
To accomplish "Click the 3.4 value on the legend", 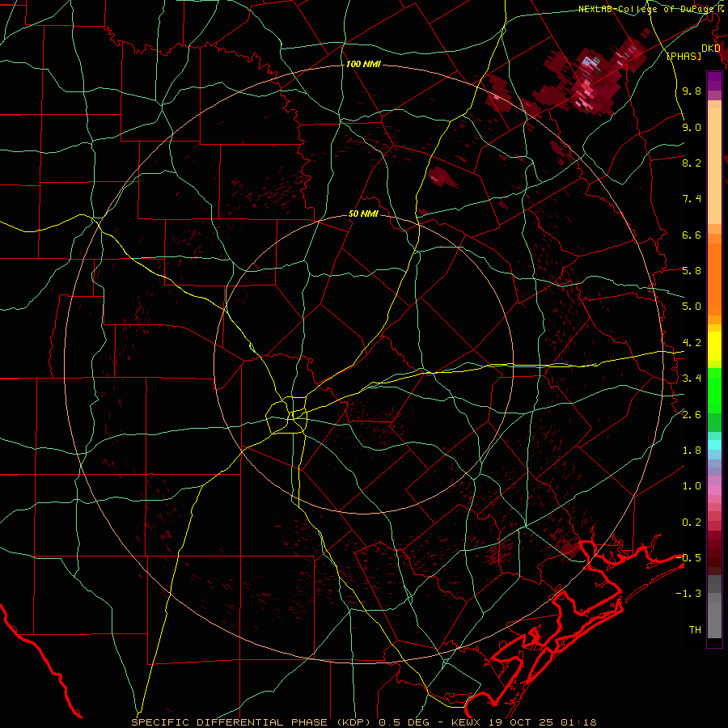I will click(692, 379).
